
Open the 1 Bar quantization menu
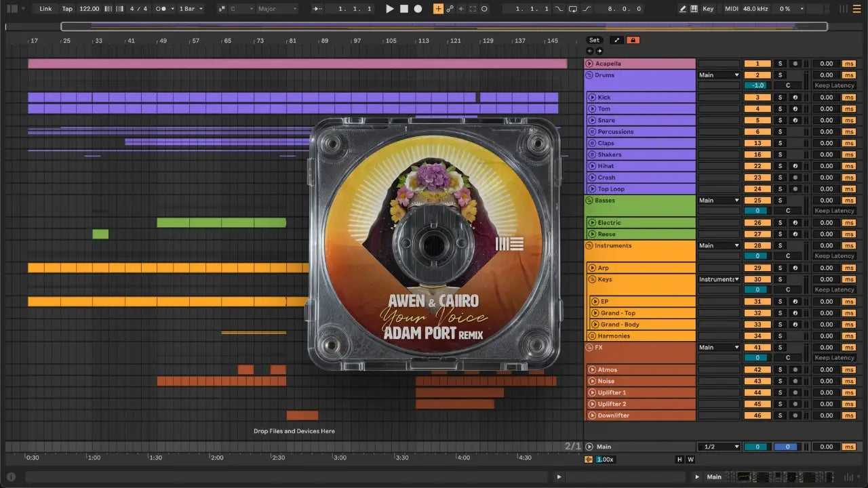pos(191,9)
